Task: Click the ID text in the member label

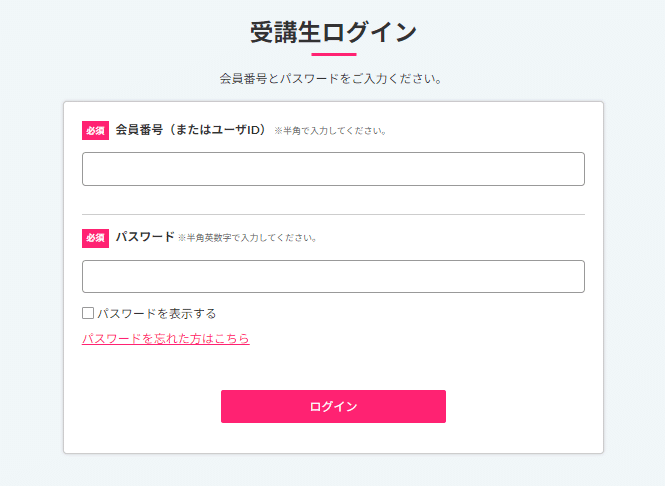Action: point(253,130)
